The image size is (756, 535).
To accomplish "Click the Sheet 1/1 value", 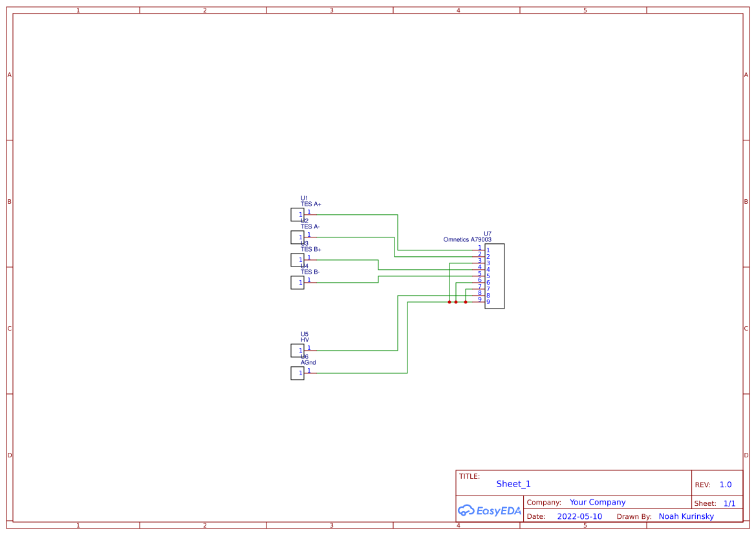I will point(729,503).
